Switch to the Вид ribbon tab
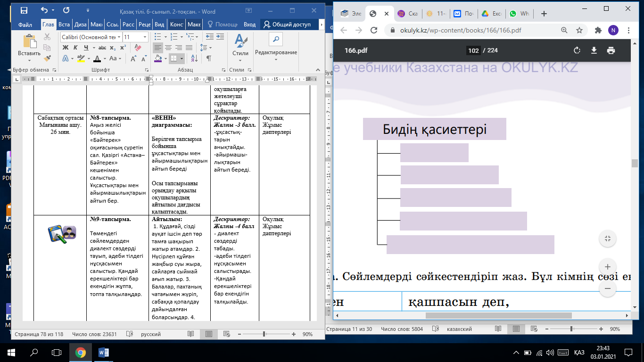The width and height of the screenshot is (644, 362). click(x=159, y=25)
